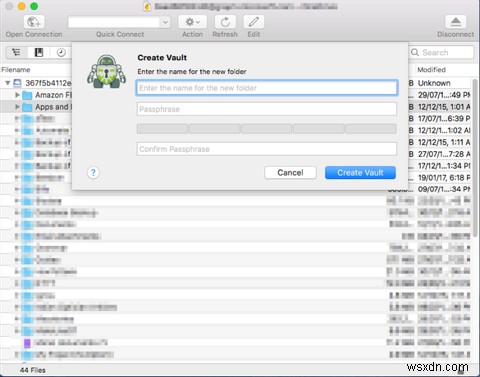
Task: Show the Bookmarks view
Action: coord(39,52)
